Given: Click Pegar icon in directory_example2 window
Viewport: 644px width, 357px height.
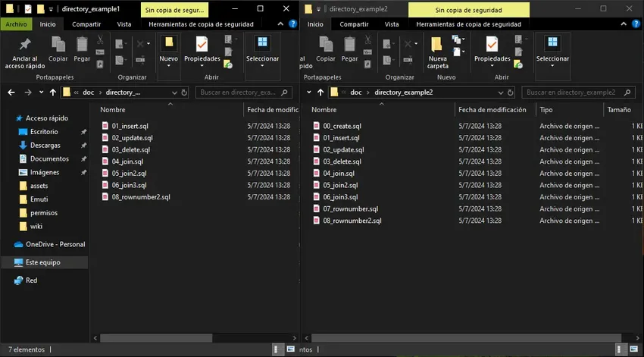Looking at the screenshot, I should point(349,44).
